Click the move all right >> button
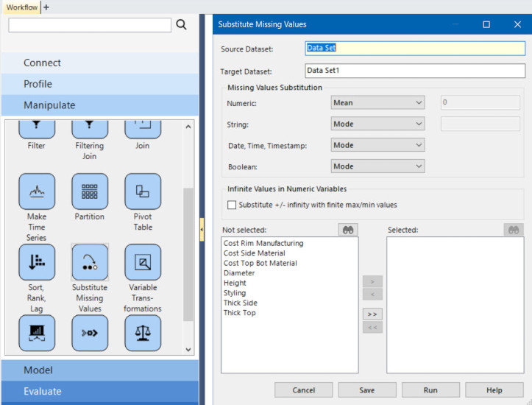 372,314
